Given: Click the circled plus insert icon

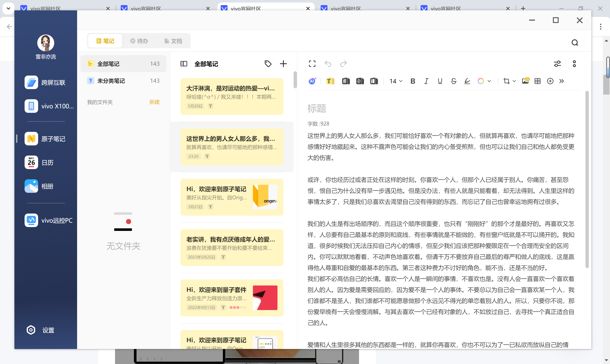Looking at the screenshot, I should click(x=550, y=81).
